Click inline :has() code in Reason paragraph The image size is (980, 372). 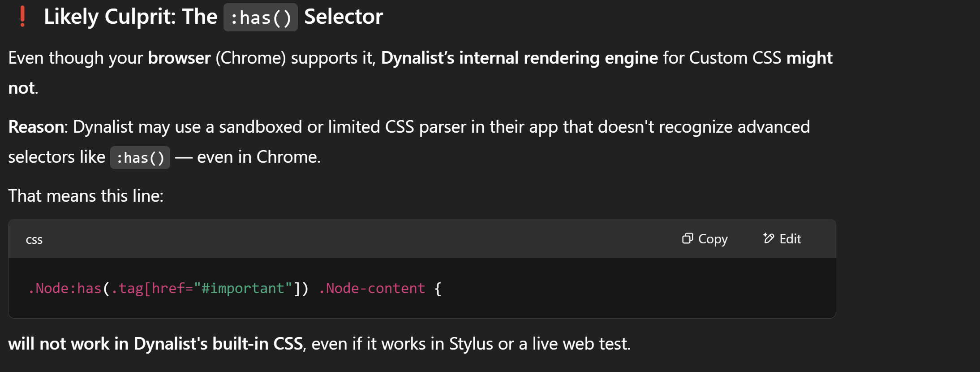(140, 158)
